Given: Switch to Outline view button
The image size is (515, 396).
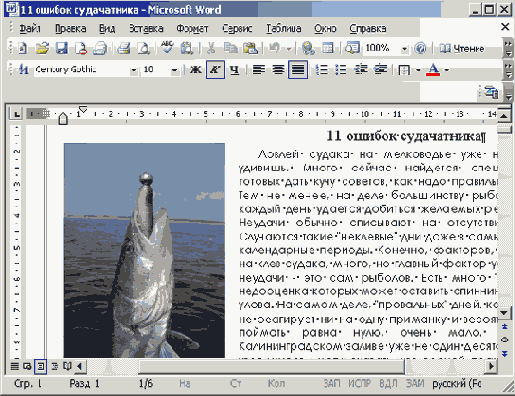Looking at the screenshot, I should 54,367.
